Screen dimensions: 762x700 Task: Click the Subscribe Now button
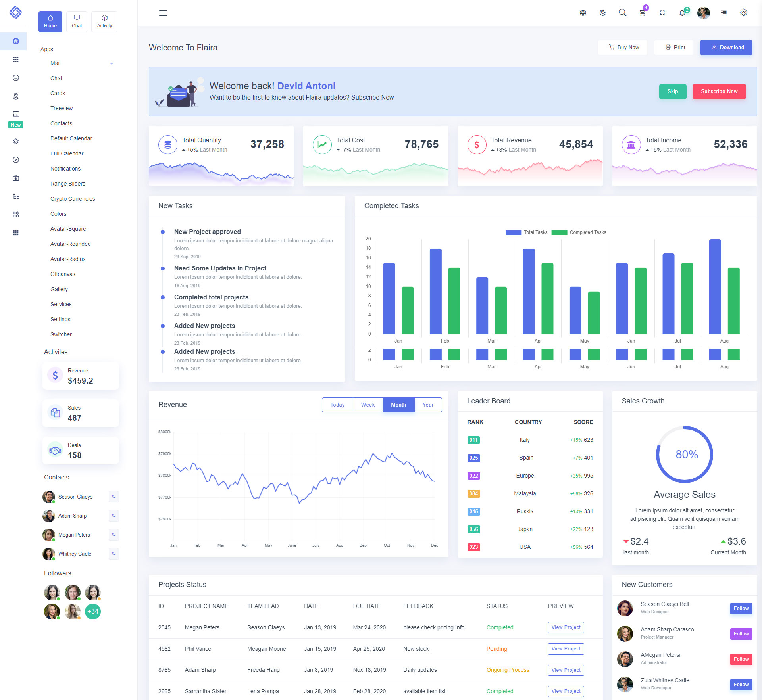click(719, 91)
